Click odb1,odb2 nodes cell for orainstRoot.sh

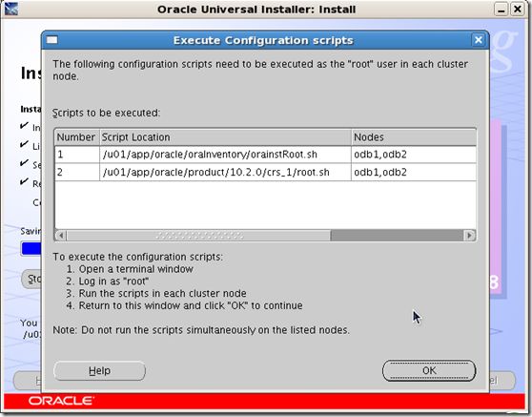pyautogui.click(x=414, y=155)
